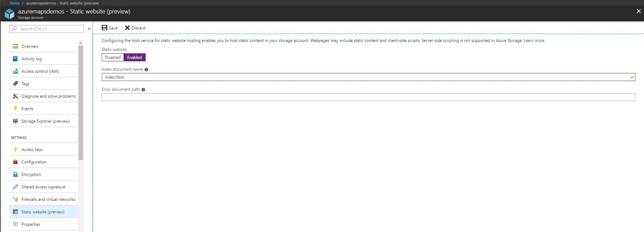644x232 pixels.
Task: Open Configuration settings item
Action: (44, 162)
